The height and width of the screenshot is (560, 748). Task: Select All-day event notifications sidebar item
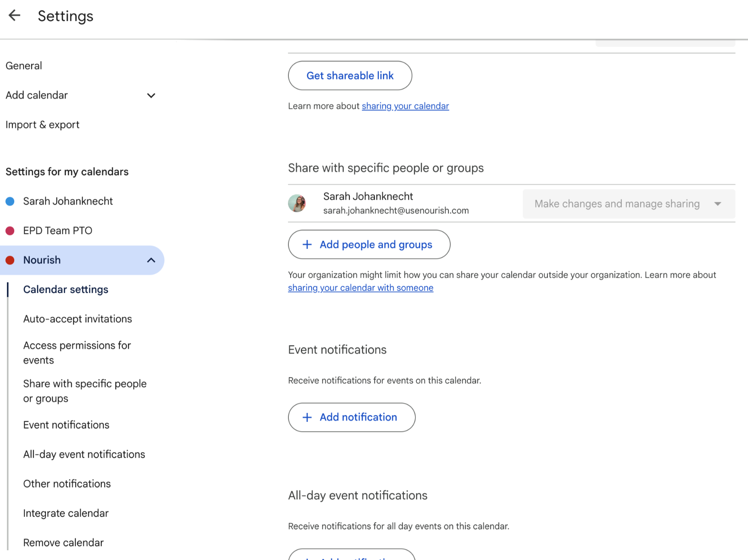click(x=84, y=455)
